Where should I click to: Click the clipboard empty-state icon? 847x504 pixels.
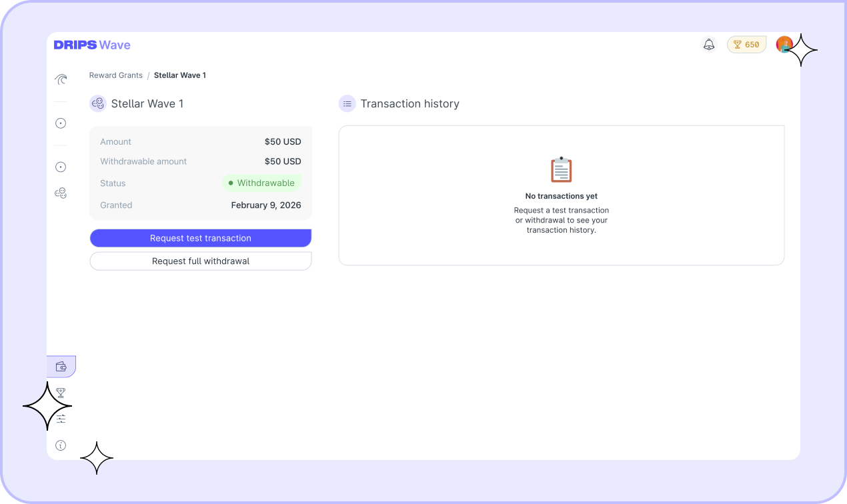[x=561, y=170]
